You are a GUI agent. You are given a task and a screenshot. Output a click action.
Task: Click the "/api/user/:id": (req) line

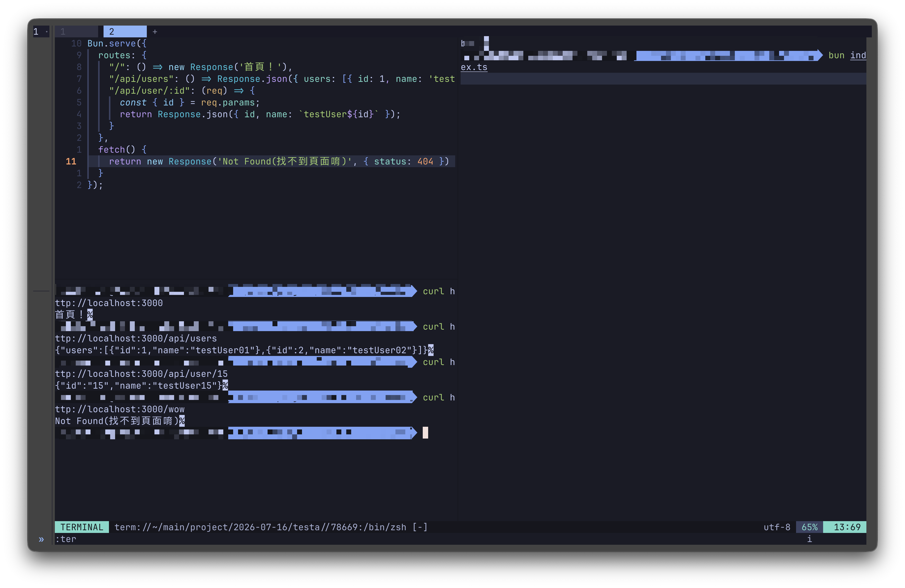pos(182,90)
